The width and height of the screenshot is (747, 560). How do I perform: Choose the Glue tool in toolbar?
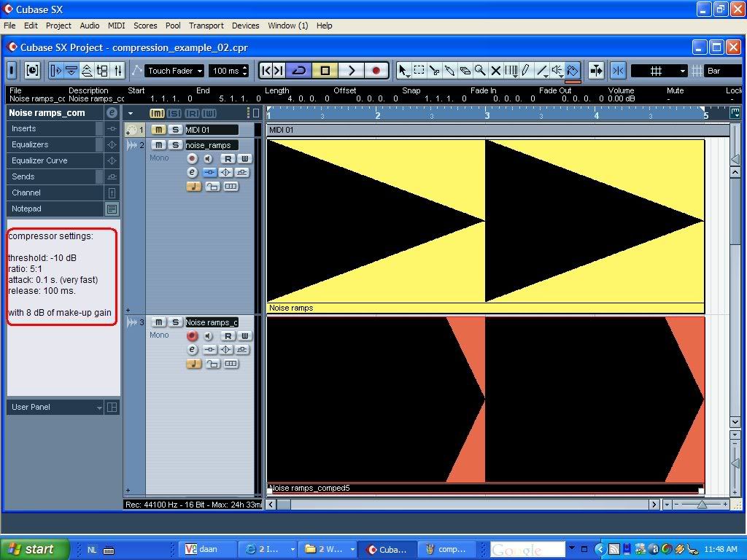tap(449, 71)
